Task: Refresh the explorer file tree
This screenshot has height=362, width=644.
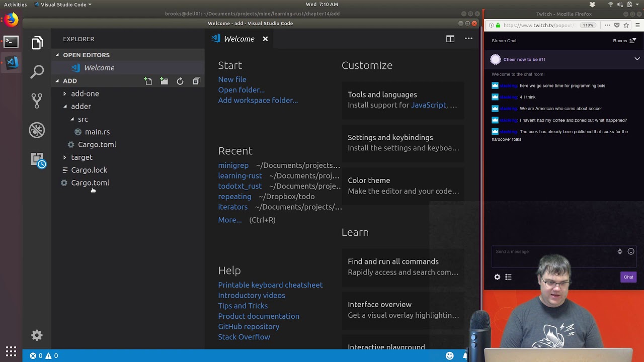Action: pyautogui.click(x=180, y=81)
